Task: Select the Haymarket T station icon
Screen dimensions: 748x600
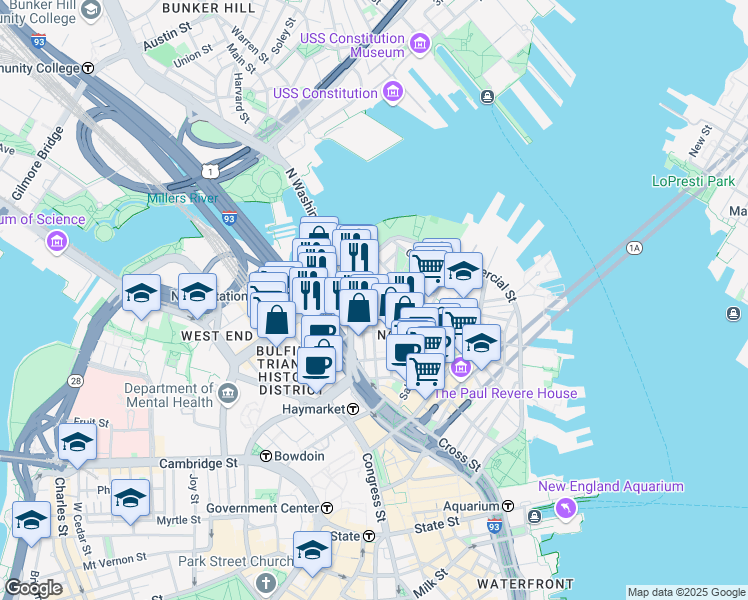Action: (353, 409)
